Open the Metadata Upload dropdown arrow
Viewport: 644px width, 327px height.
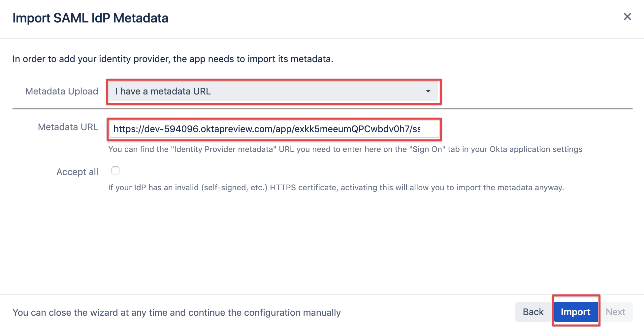coord(428,91)
